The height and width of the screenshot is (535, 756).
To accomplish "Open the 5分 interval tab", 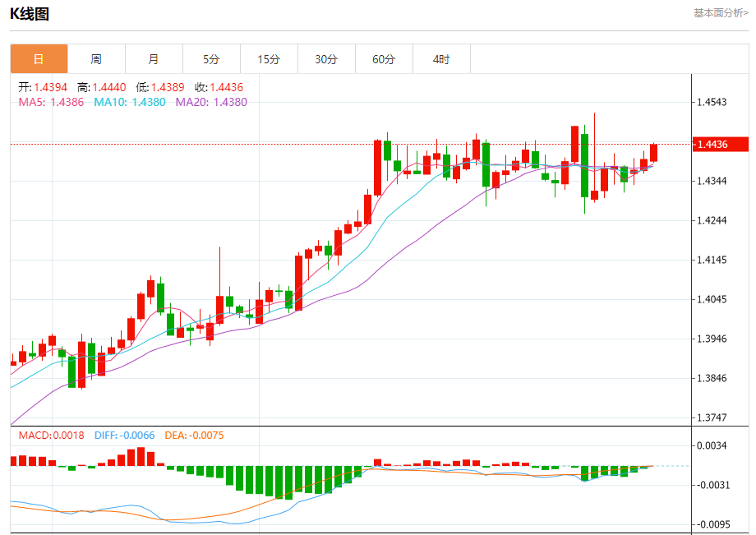I will pyautogui.click(x=211, y=59).
